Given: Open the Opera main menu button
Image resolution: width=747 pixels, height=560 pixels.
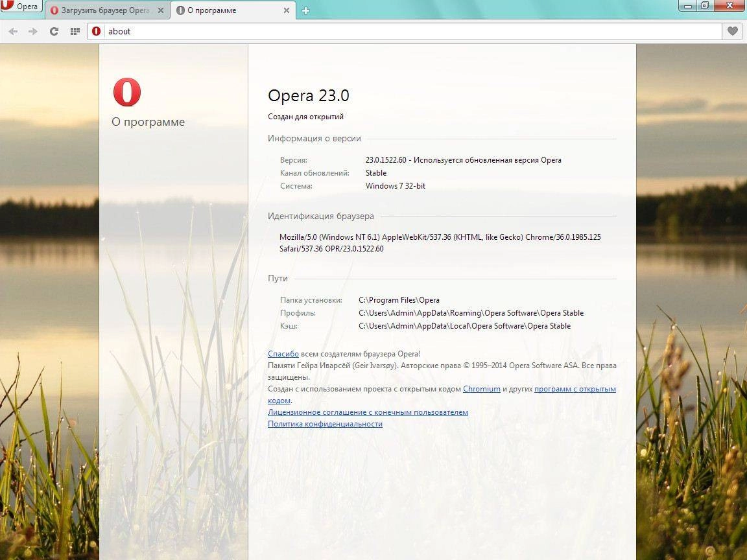Looking at the screenshot, I should (x=21, y=6).
